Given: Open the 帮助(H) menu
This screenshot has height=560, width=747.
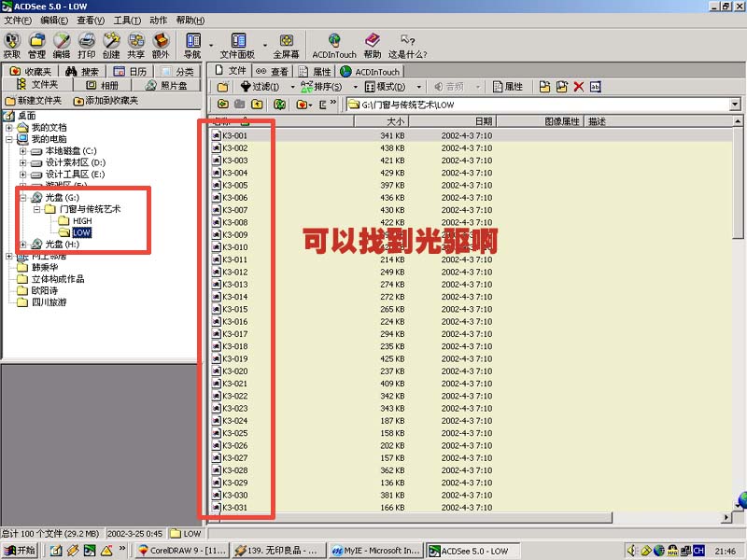Looking at the screenshot, I should pos(190,20).
